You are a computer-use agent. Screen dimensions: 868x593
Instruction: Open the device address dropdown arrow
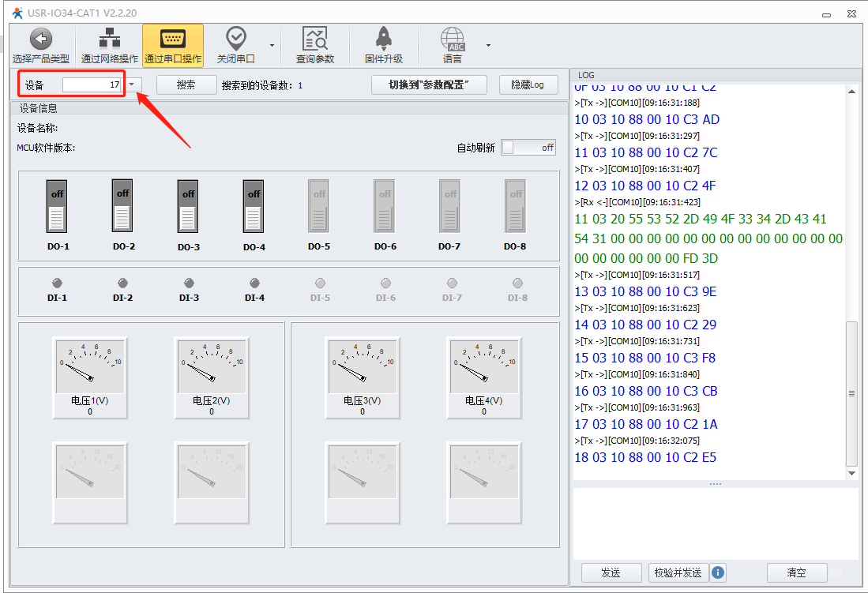pos(132,84)
